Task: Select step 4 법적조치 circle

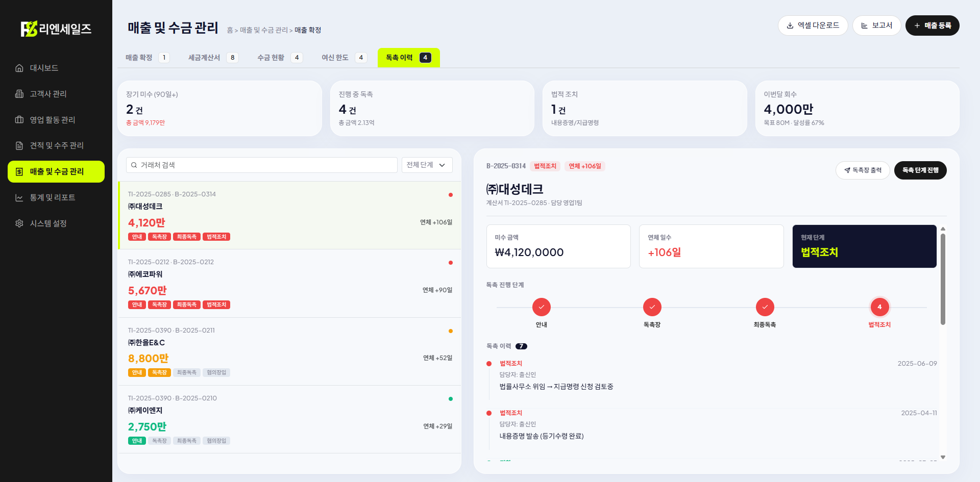Action: (879, 307)
